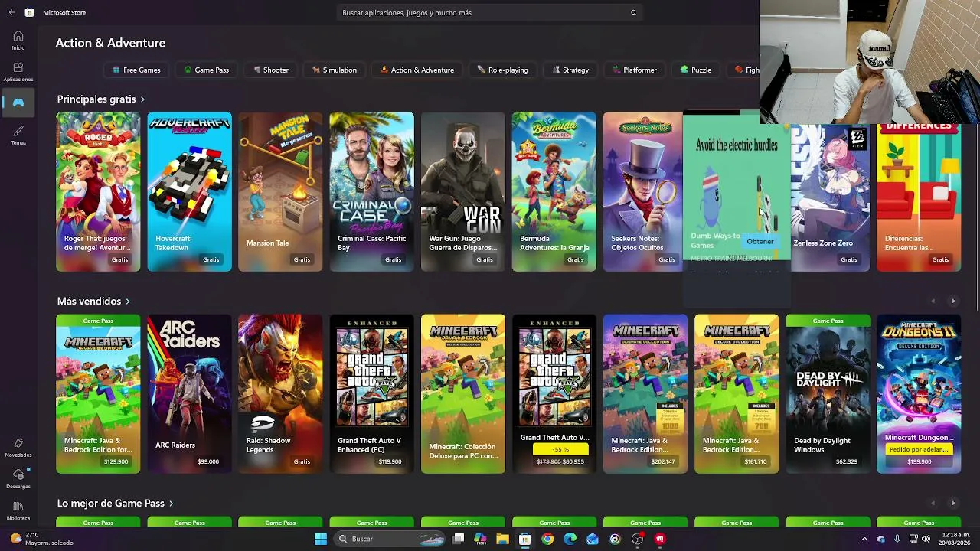This screenshot has height=551, width=980.
Task: Open Task View on the taskbar
Action: [x=458, y=539]
